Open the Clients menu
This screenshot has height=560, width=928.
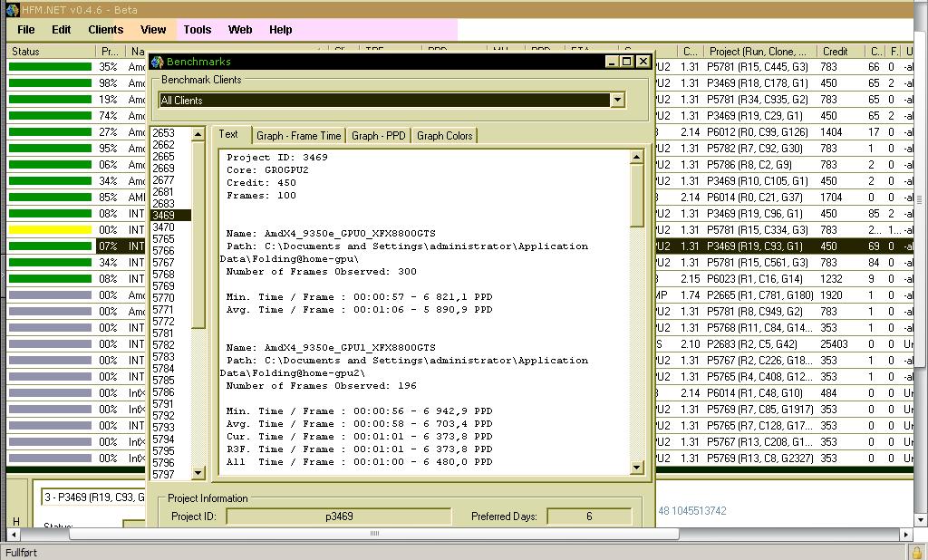[x=105, y=30]
